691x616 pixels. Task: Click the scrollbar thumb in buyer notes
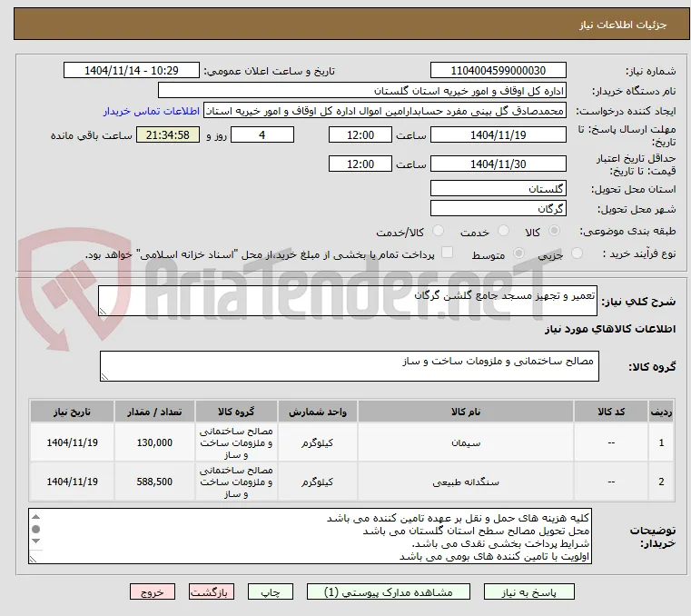tap(36, 529)
